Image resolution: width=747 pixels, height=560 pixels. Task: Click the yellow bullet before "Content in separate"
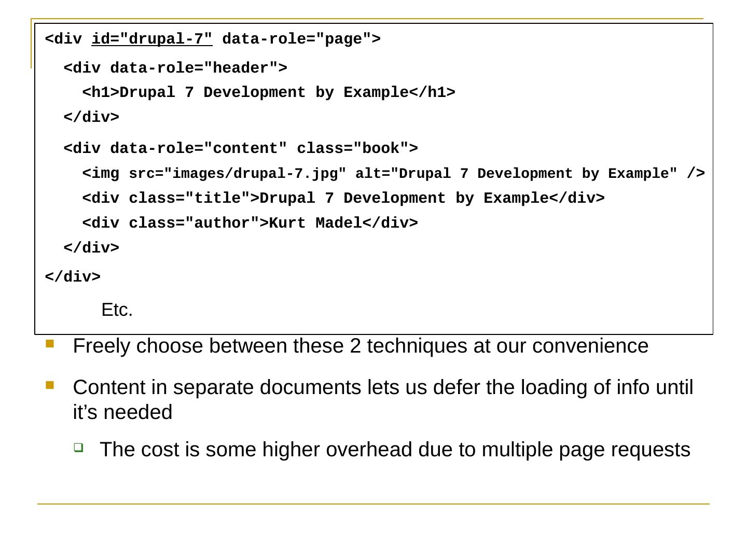click(49, 385)
